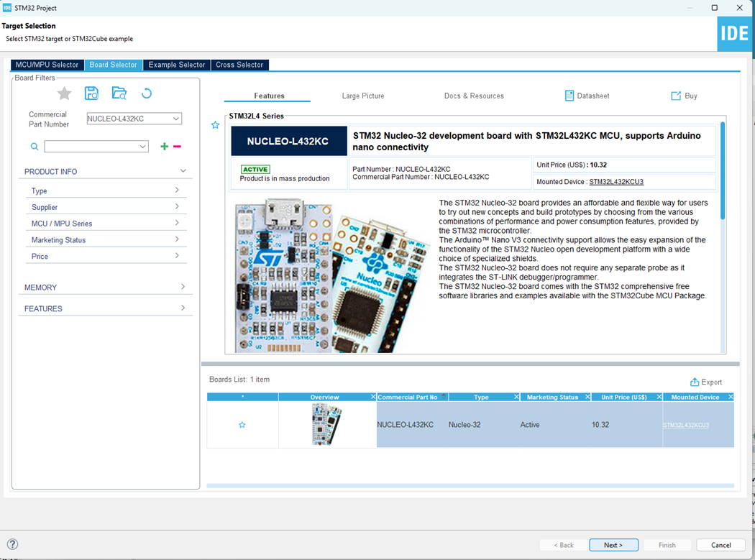The image size is (755, 560).
Task: Add a filter with the green plus
Action: tap(164, 147)
